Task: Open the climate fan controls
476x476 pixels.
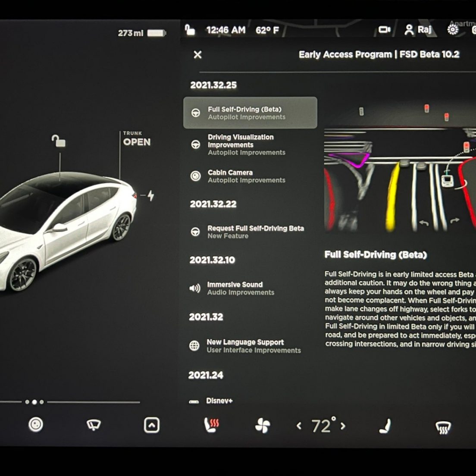Action: pyautogui.click(x=263, y=425)
